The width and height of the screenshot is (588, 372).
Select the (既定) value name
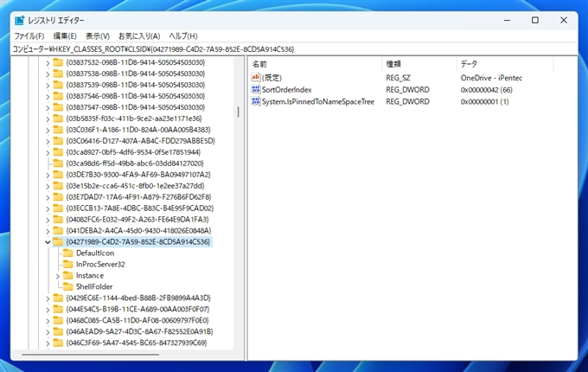click(272, 78)
